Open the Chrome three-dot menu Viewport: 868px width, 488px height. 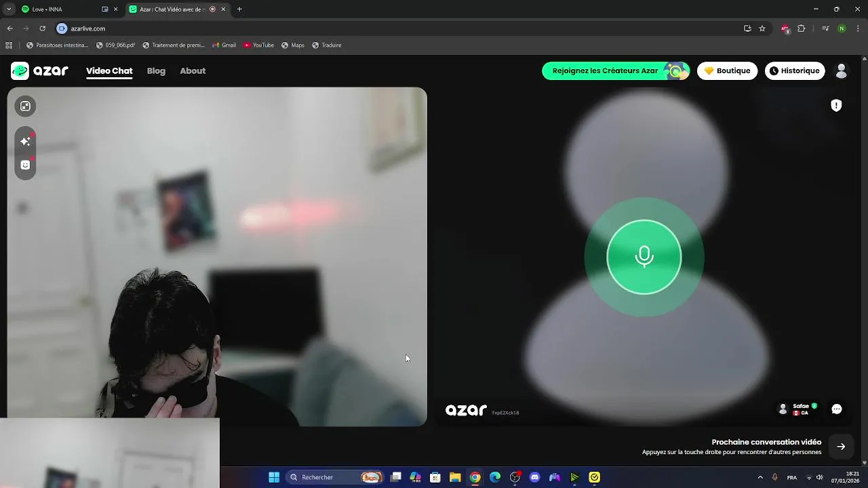[858, 28]
